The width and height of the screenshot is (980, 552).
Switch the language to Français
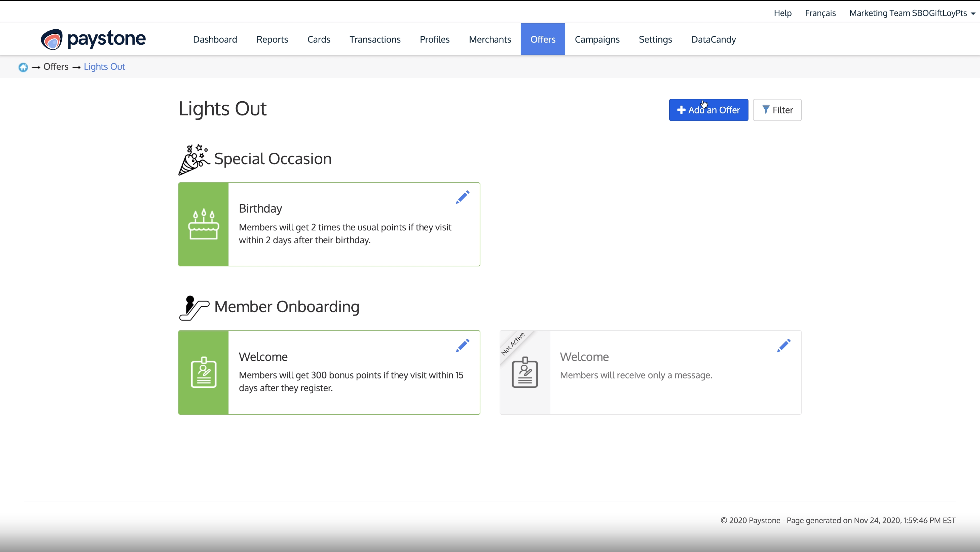[x=820, y=13]
